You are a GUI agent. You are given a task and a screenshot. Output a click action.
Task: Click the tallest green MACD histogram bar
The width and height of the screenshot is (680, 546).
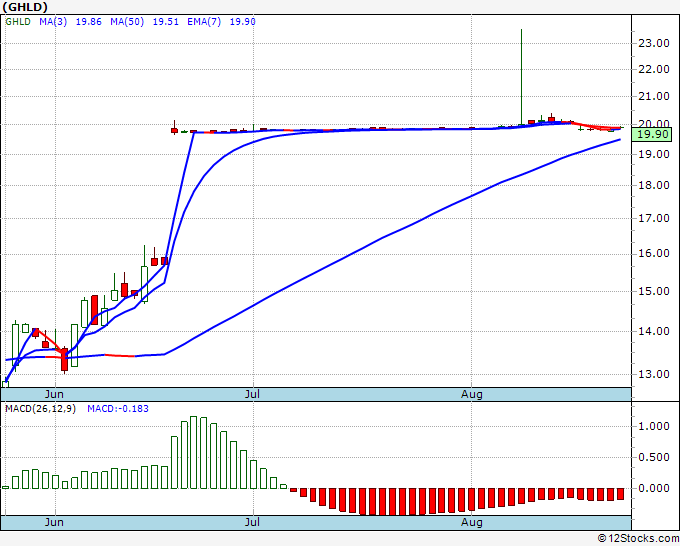coord(194,452)
